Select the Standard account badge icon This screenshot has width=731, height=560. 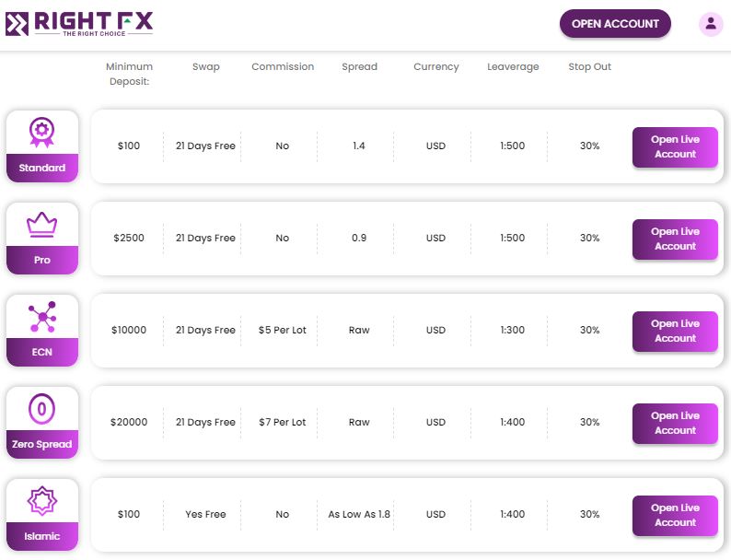(x=42, y=133)
